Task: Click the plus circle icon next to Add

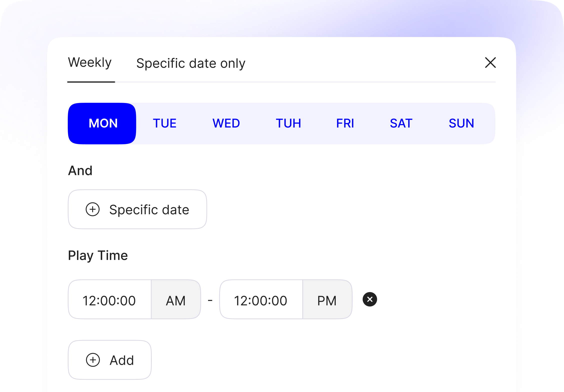Action: click(x=93, y=360)
